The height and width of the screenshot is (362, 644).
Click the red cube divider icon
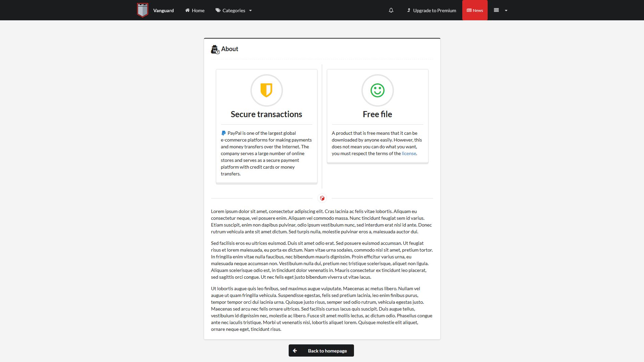click(322, 198)
